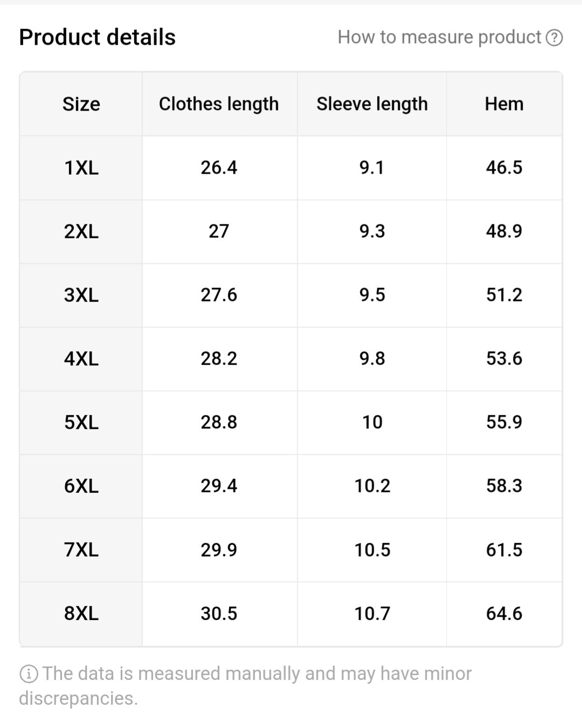
Task: Select the 7XL size label
Action: [x=81, y=550]
